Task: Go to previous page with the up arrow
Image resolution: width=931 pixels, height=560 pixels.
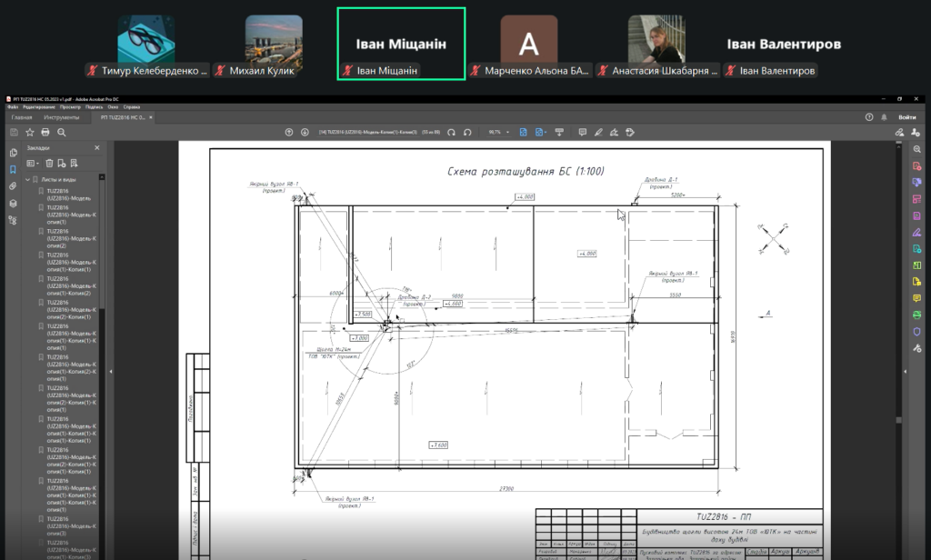Action: (x=289, y=133)
